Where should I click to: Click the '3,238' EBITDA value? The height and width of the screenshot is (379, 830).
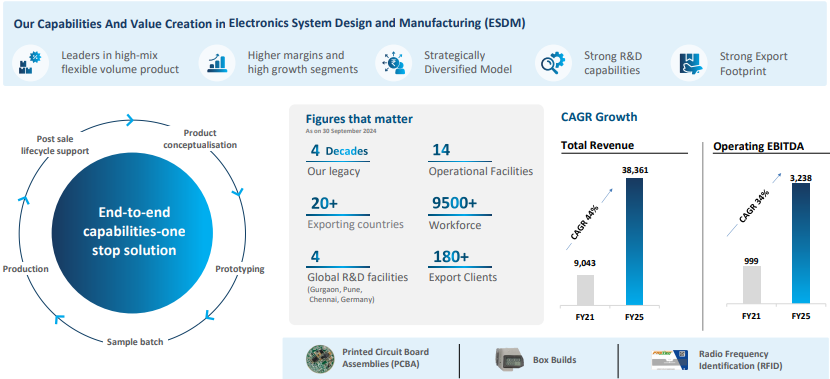coord(800,177)
